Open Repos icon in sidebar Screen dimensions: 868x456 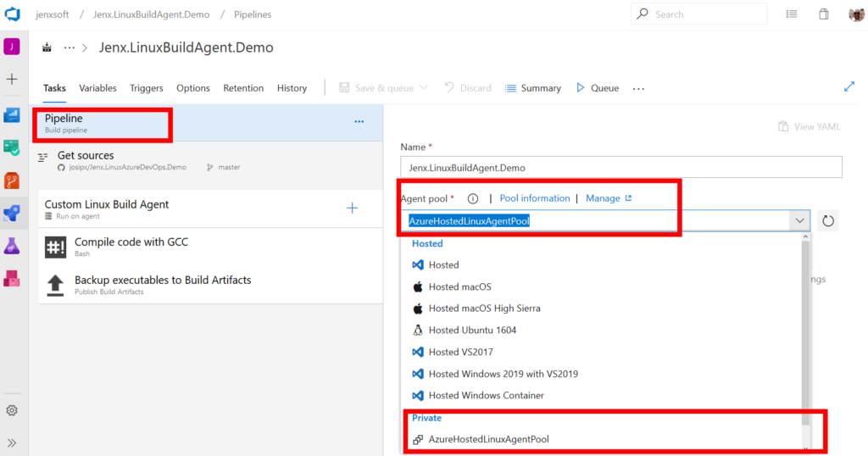click(12, 181)
